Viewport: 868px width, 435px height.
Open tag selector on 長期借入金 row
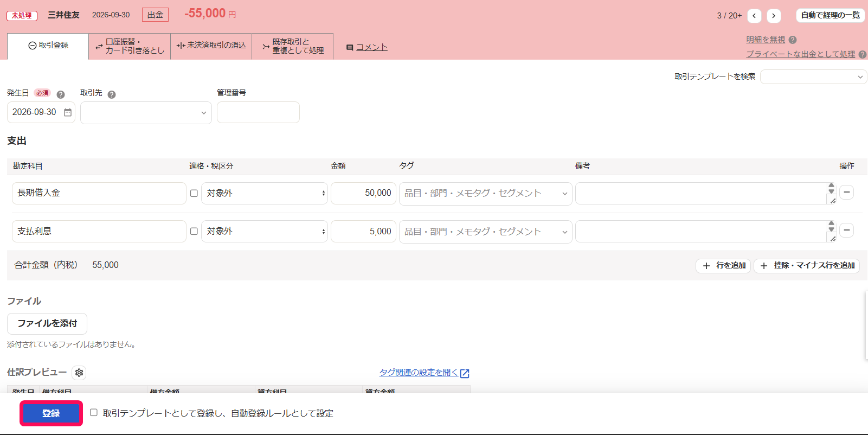pyautogui.click(x=486, y=194)
